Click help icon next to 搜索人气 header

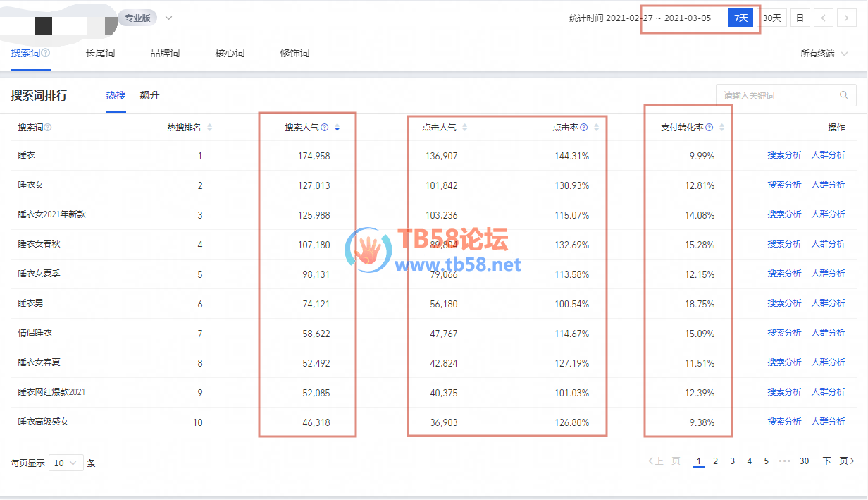[x=324, y=128]
